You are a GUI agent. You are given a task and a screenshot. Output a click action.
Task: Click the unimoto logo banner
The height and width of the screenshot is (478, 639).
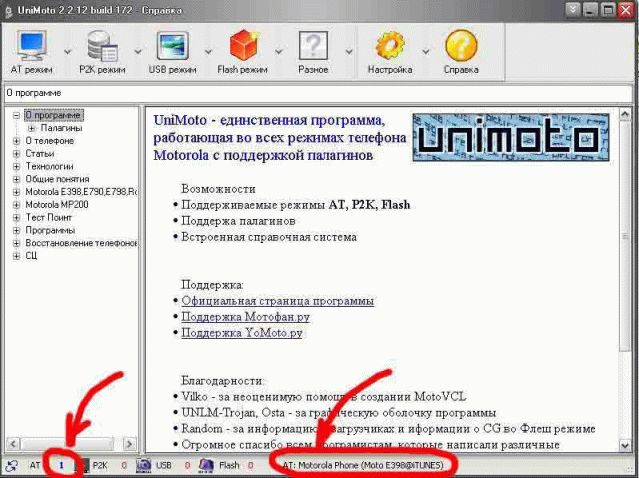point(511,137)
